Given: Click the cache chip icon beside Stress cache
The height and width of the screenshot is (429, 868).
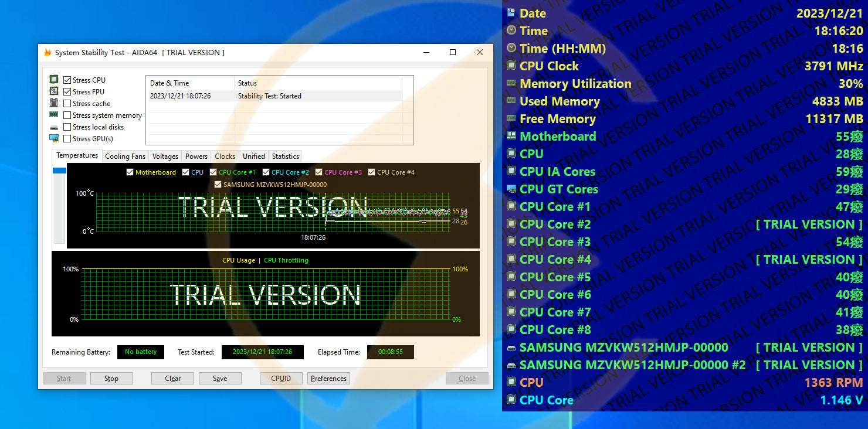Looking at the screenshot, I should pos(54,103).
